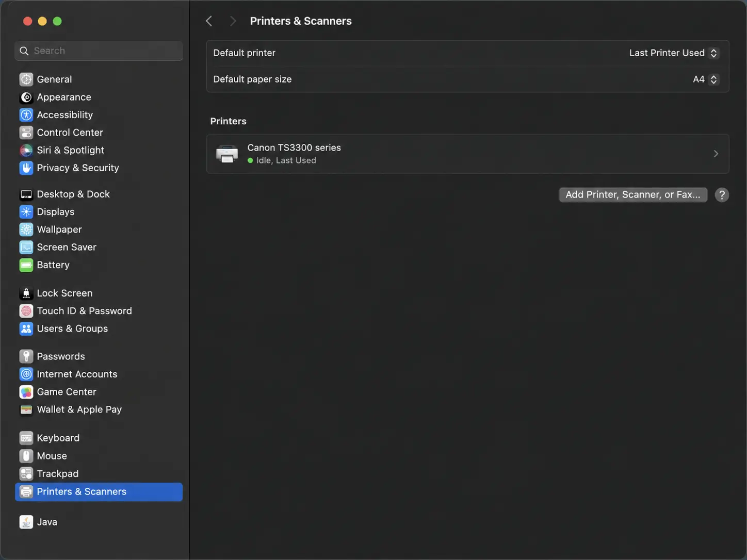
Task: Click the Wallet & Apple Pay icon
Action: click(26, 409)
